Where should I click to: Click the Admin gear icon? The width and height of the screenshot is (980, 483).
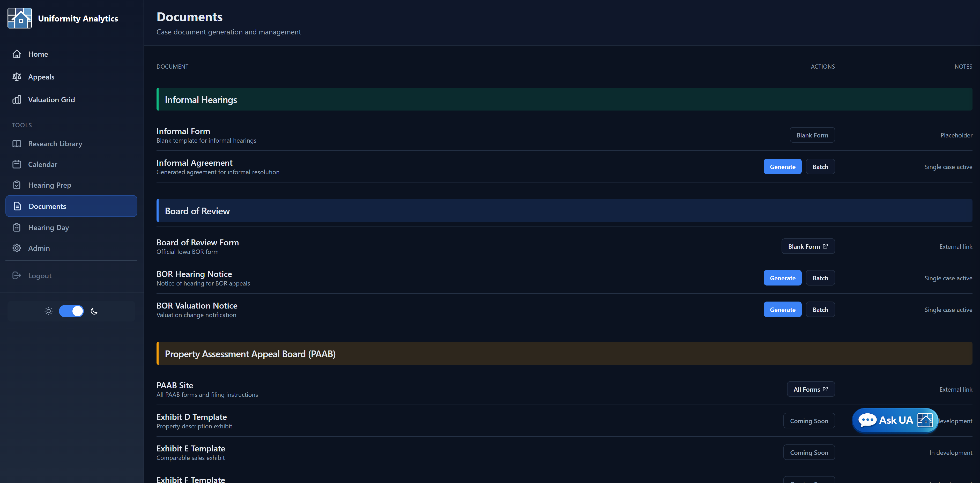17,248
